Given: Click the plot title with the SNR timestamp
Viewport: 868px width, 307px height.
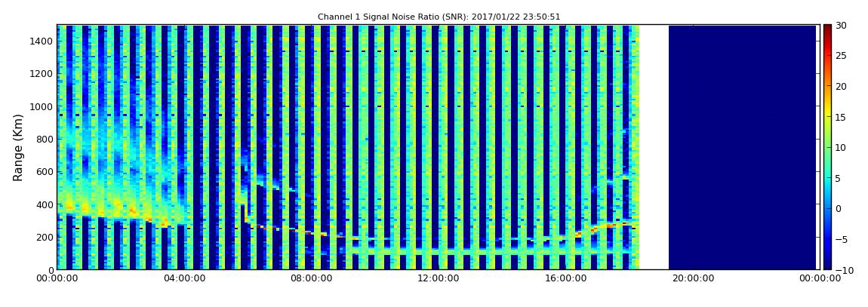Looking at the screenshot, I should pos(439,17).
